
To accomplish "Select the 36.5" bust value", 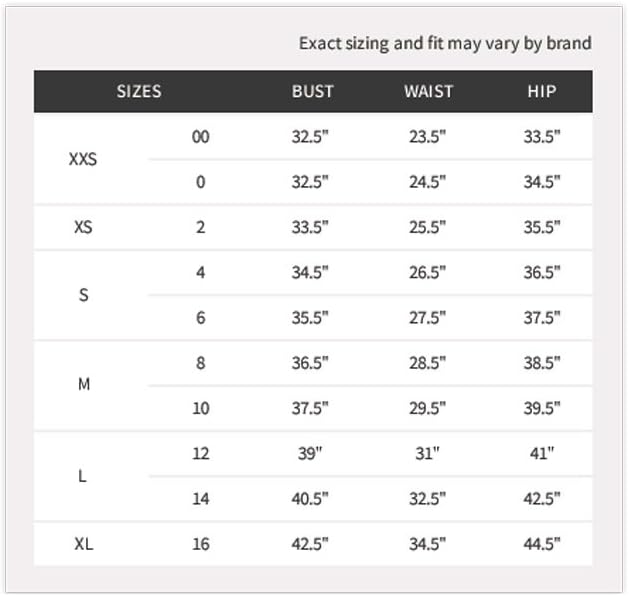I will (x=310, y=363).
